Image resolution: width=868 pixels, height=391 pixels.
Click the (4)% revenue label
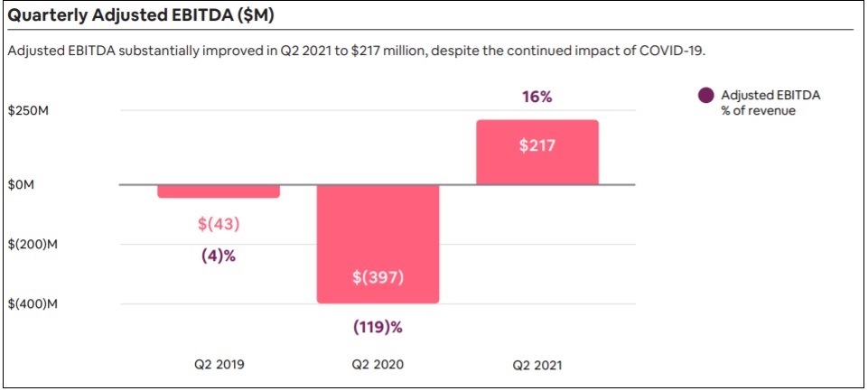tap(218, 257)
